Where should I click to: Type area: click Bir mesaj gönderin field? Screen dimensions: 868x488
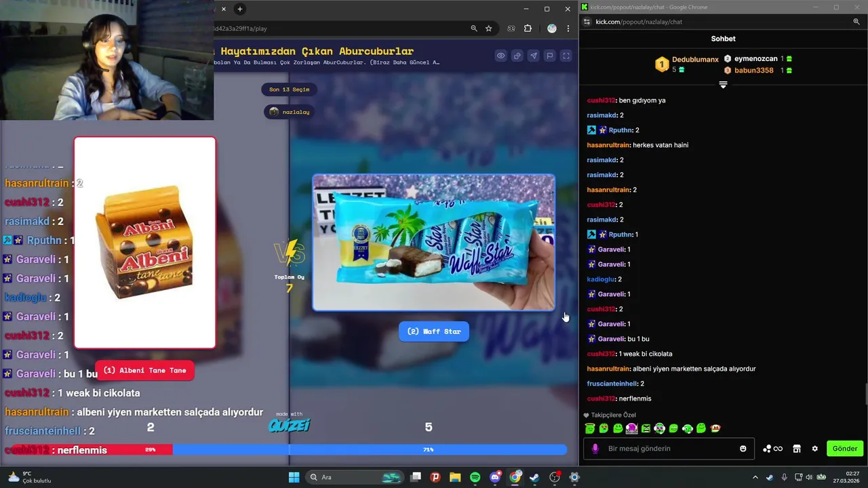(668, 449)
